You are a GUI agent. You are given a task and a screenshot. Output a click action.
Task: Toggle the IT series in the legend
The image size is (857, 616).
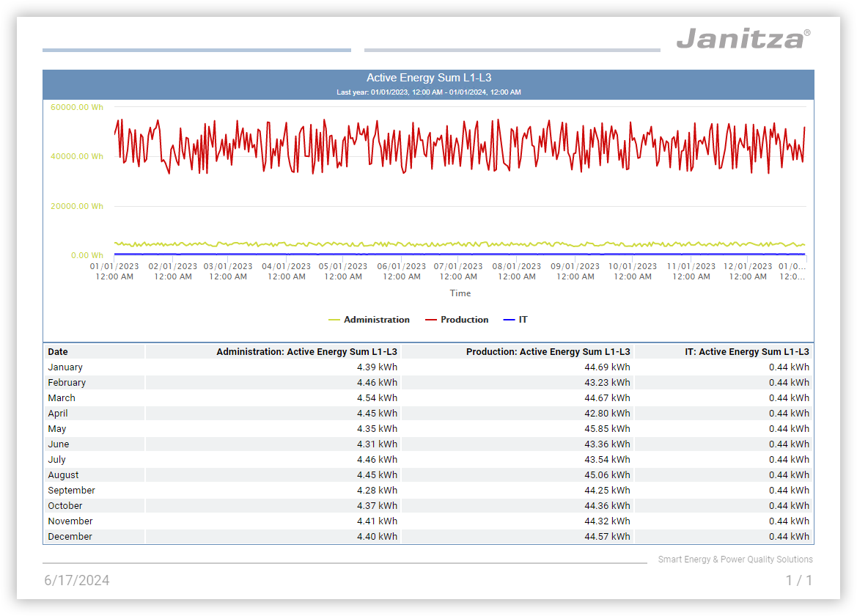pyautogui.click(x=523, y=320)
